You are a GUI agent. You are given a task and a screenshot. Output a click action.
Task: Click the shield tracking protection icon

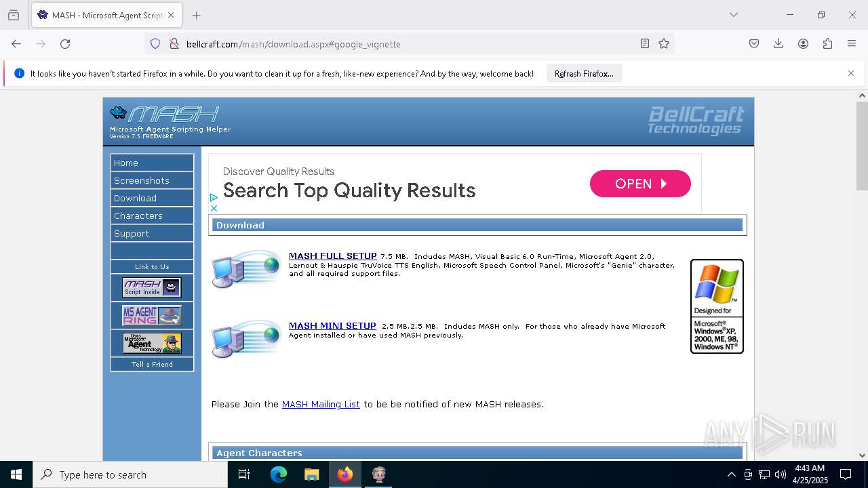155,43
